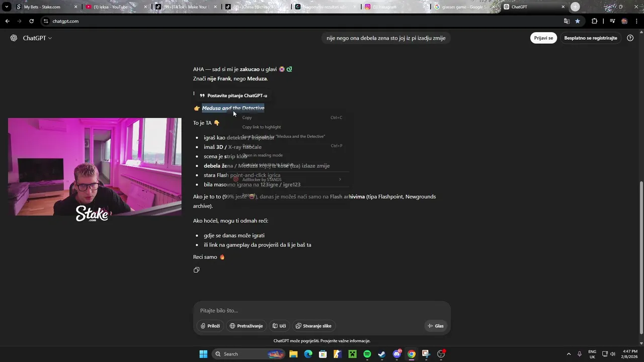Click the translate page icon
644x362 pixels.
(567, 21)
